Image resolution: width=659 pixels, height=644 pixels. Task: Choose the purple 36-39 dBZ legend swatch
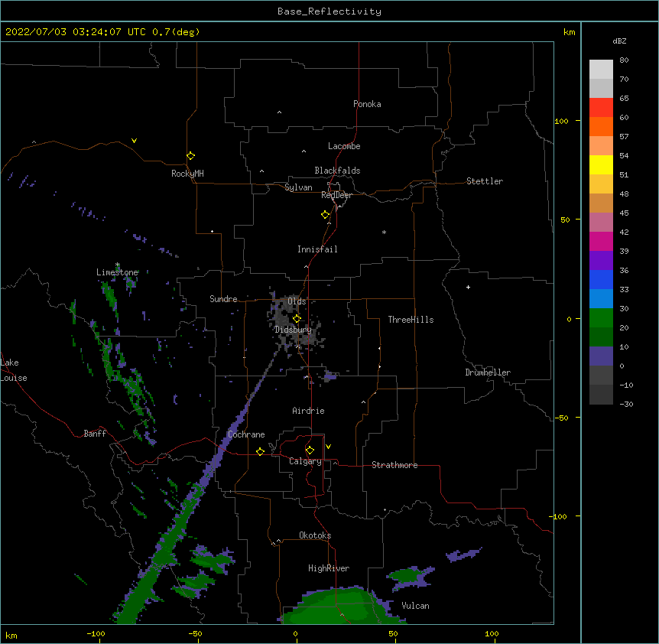coord(601,261)
